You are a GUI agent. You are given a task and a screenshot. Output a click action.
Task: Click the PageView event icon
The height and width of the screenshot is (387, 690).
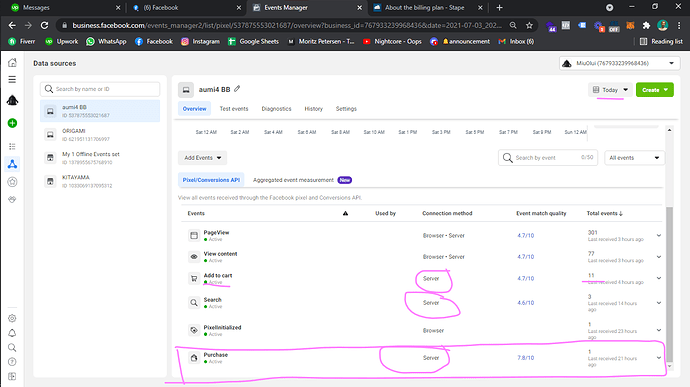(194, 236)
